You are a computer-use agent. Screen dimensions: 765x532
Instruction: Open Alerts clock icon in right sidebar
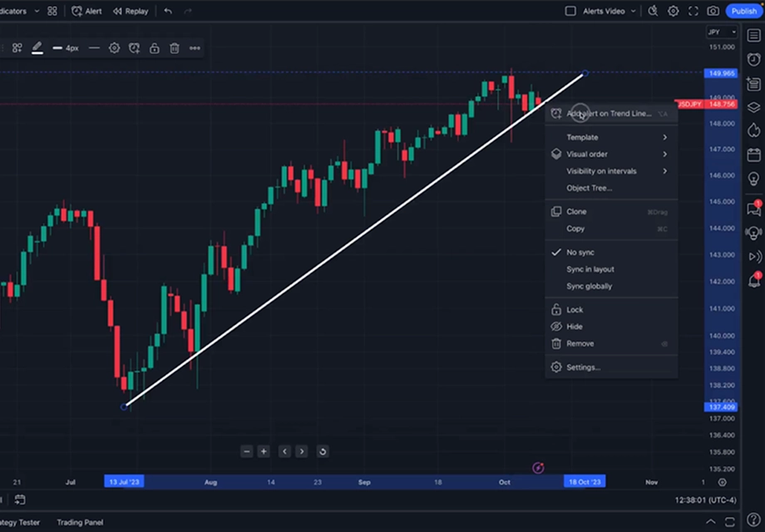754,60
